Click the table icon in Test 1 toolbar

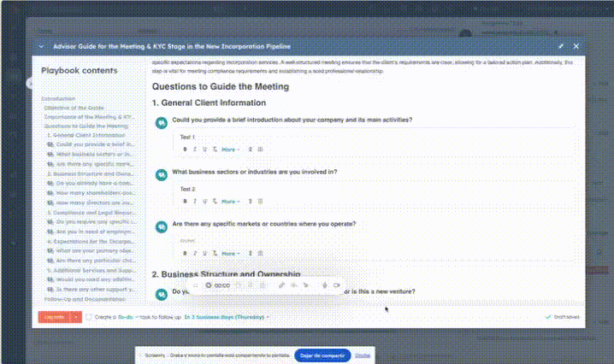pyautogui.click(x=261, y=150)
